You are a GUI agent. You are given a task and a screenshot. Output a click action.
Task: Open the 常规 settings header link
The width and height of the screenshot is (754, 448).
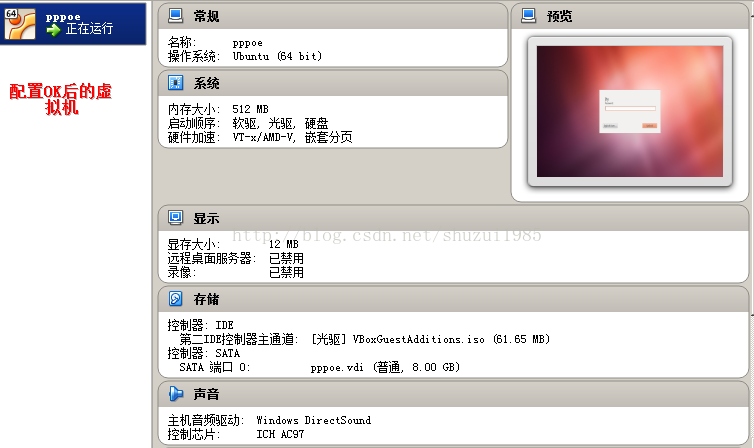click(x=206, y=16)
